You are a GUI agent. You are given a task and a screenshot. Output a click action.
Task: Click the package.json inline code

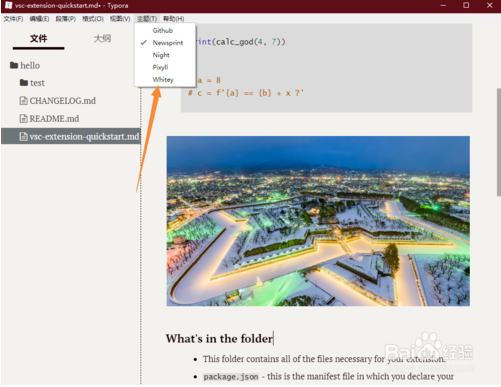click(231, 377)
